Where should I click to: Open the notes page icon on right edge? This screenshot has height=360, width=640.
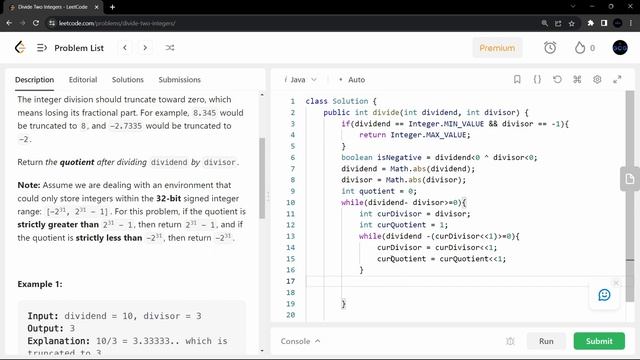pyautogui.click(x=630, y=179)
